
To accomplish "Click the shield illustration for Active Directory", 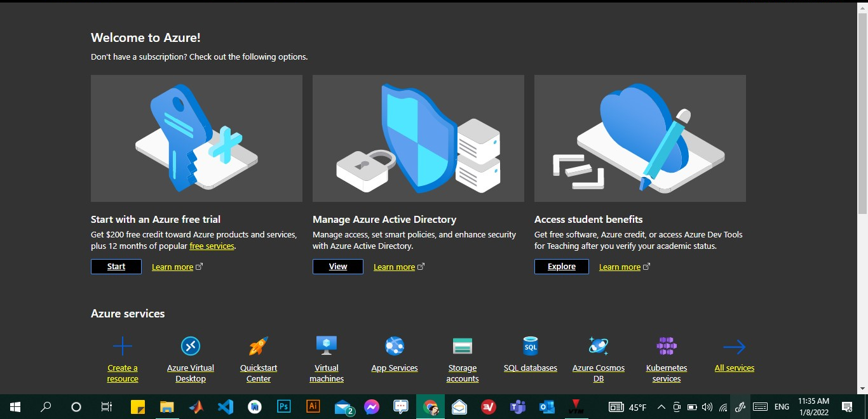I will point(418,138).
